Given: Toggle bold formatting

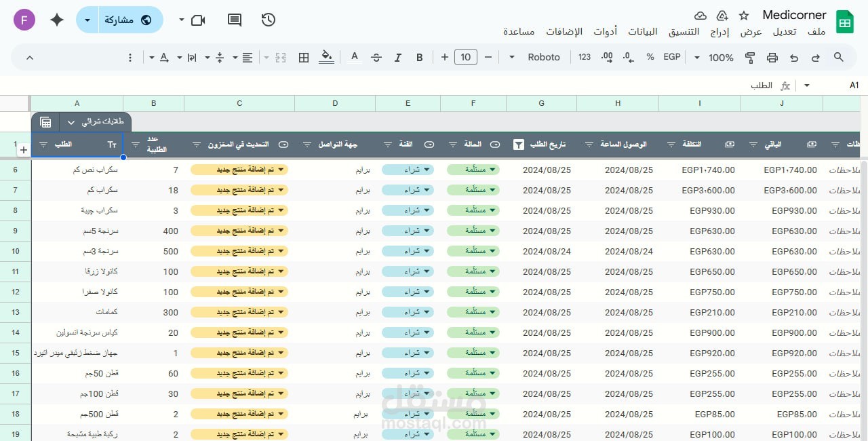Looking at the screenshot, I should click(x=420, y=57).
